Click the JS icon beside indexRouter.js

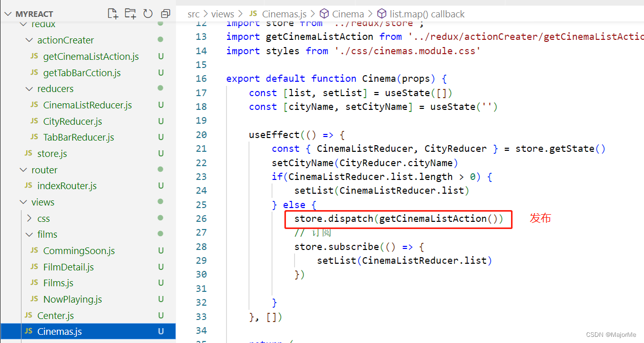[28, 186]
